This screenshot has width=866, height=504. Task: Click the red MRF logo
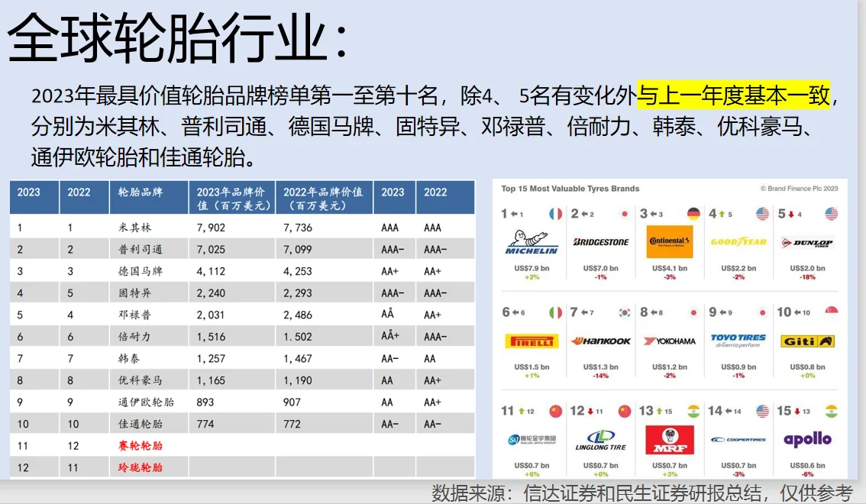[x=670, y=440]
